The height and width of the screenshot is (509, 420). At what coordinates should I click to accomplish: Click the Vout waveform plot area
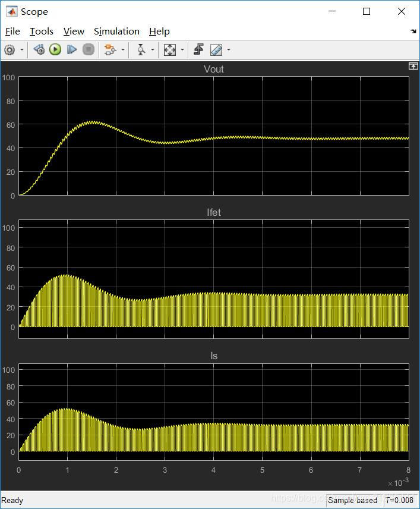(x=214, y=136)
